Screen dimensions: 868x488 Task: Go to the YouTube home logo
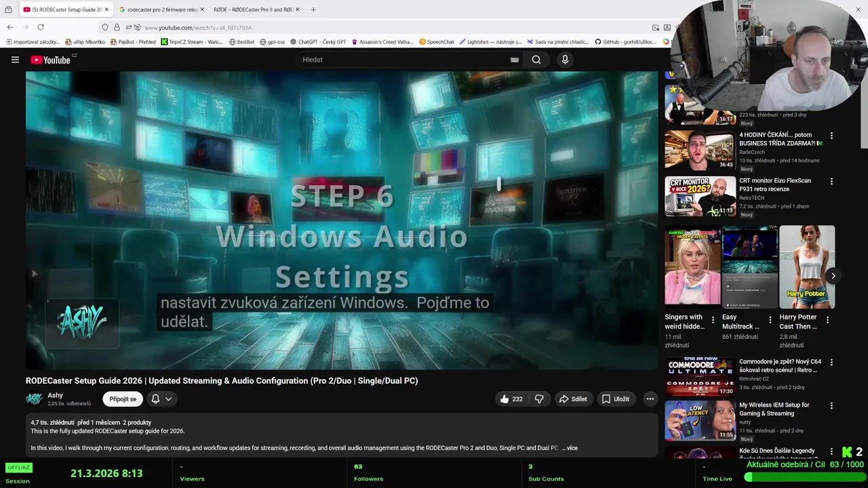pos(50,60)
